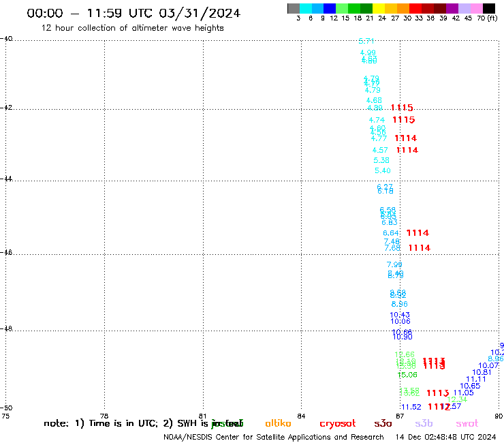Click the wave height value 5.71
Image resolution: width=504 pixels, height=443 pixels.
(366, 41)
